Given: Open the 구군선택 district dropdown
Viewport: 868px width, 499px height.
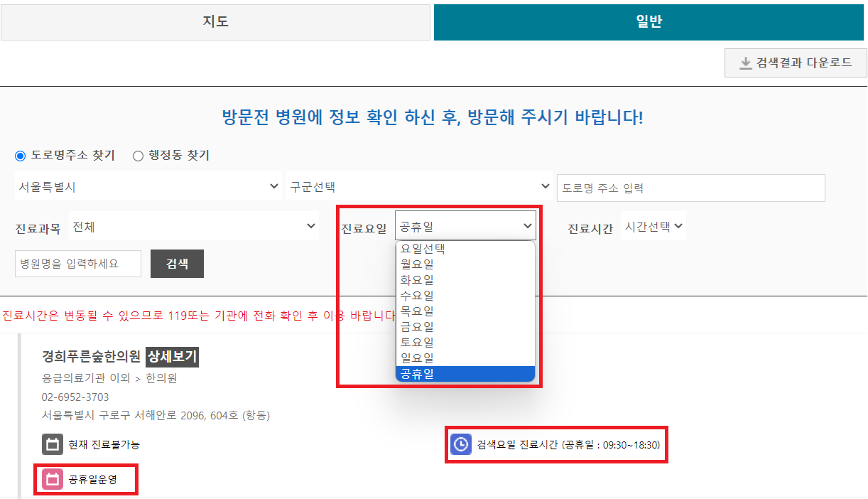Looking at the screenshot, I should click(419, 187).
